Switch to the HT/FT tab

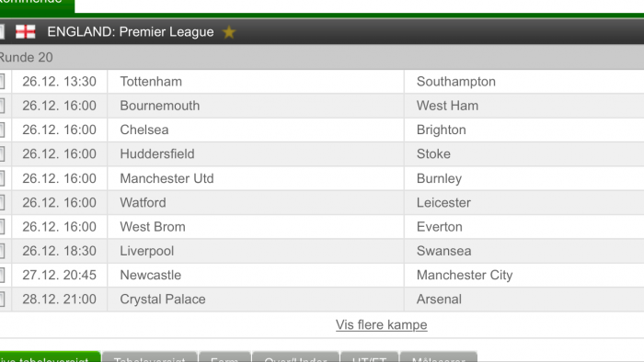(x=369, y=356)
